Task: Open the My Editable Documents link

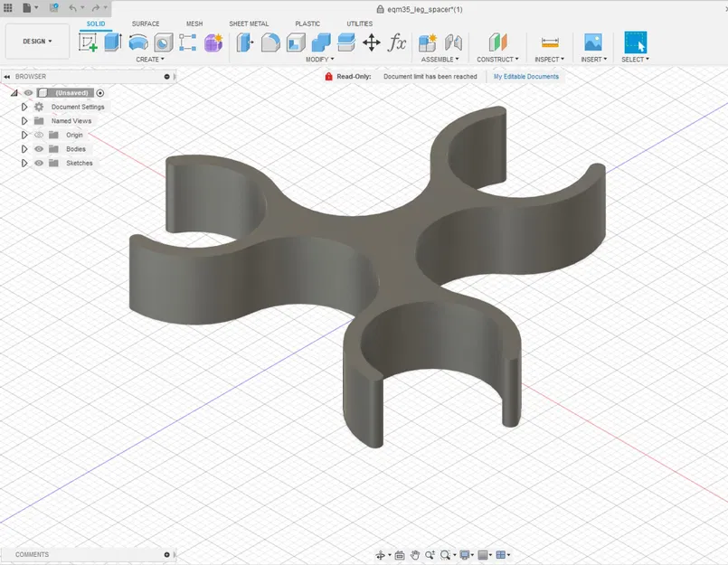Action: 526,77
